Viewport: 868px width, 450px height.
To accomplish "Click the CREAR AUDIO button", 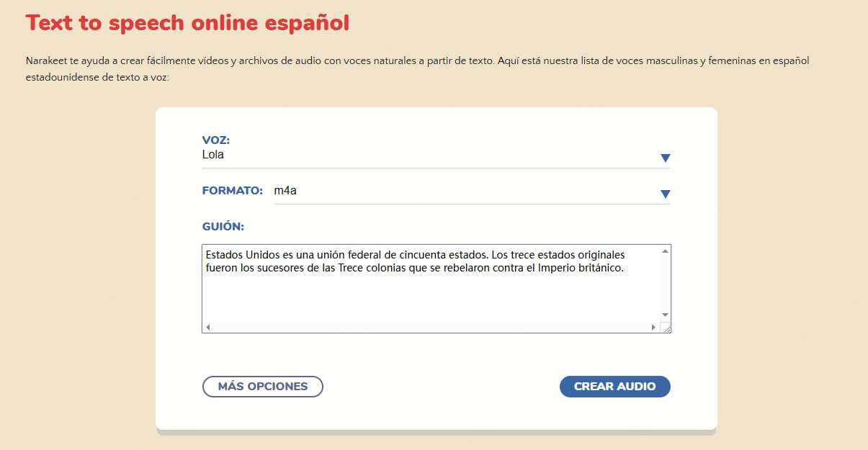I will click(x=615, y=387).
